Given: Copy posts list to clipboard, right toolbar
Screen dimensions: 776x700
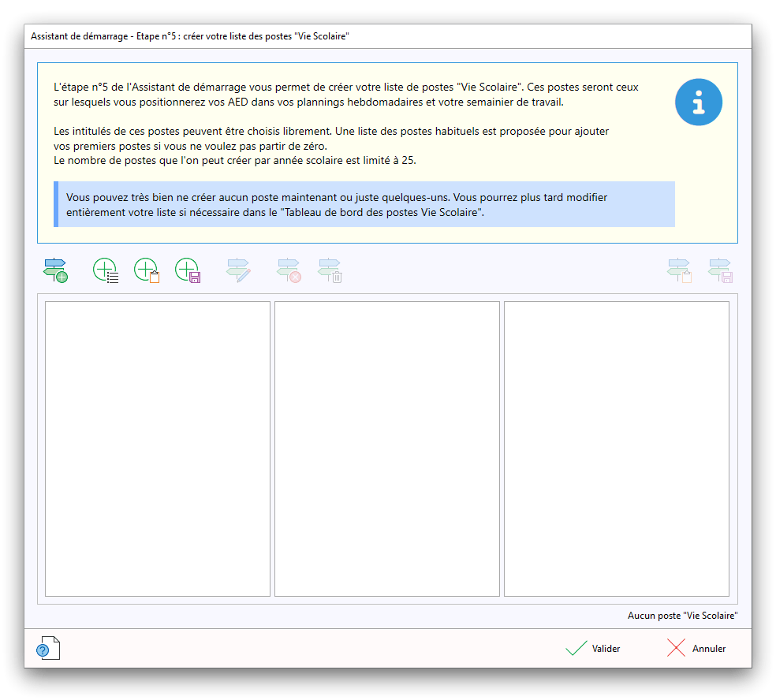Looking at the screenshot, I should click(x=679, y=270).
